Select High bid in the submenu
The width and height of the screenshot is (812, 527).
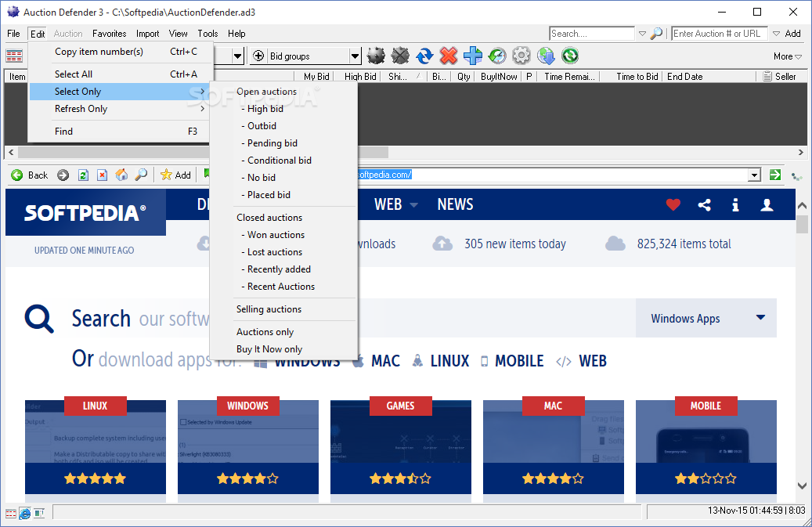point(284,109)
